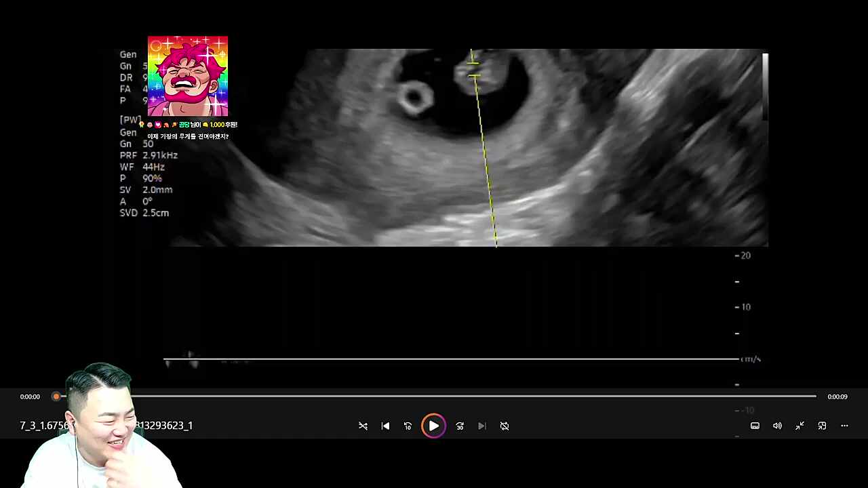Skip back 10 seconds
Screen dimensions: 868x488
click(x=408, y=426)
